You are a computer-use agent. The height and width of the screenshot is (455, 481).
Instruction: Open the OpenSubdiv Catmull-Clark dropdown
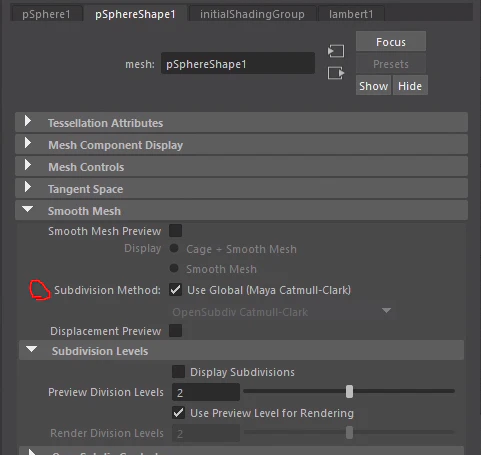pos(283,312)
